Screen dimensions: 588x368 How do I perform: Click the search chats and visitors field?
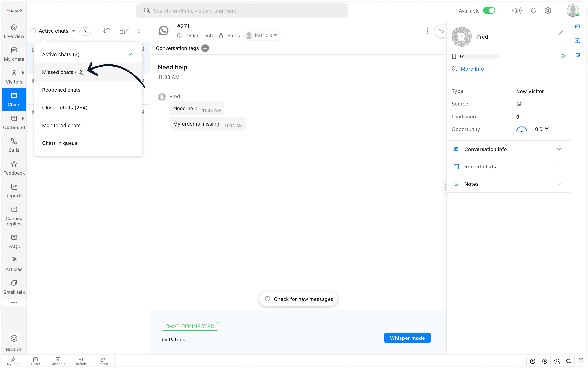point(242,11)
